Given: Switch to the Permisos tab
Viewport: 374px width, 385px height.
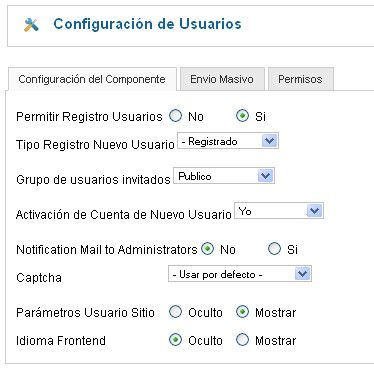Looking at the screenshot, I should coord(300,79).
